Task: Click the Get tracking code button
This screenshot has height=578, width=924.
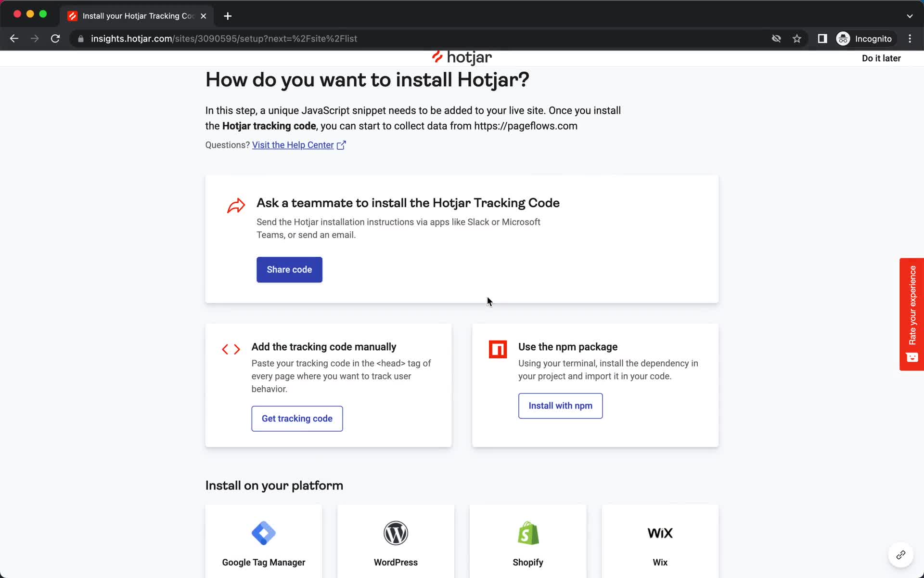Action: tap(297, 418)
